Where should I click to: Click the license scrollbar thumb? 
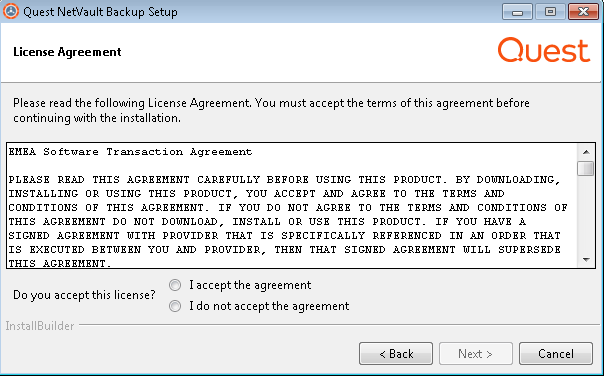(x=586, y=168)
